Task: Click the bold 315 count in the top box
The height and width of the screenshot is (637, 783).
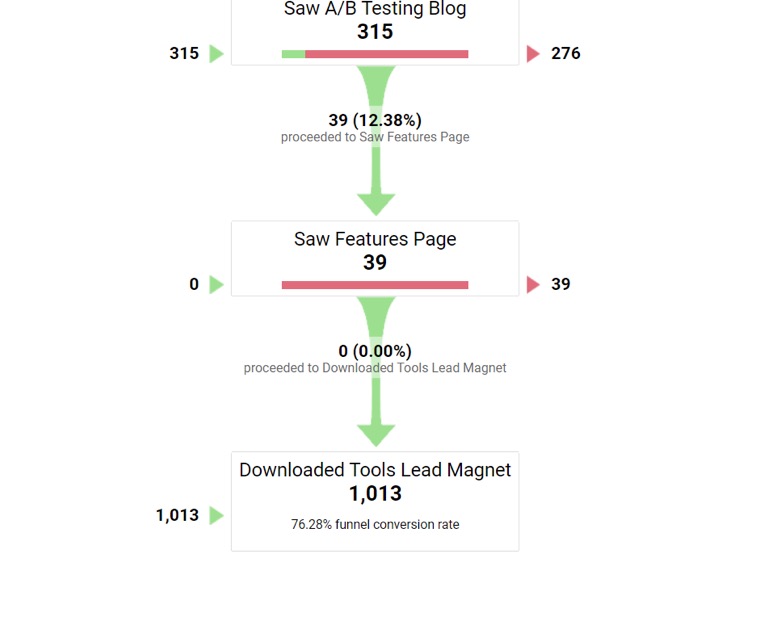Action: coord(375,32)
